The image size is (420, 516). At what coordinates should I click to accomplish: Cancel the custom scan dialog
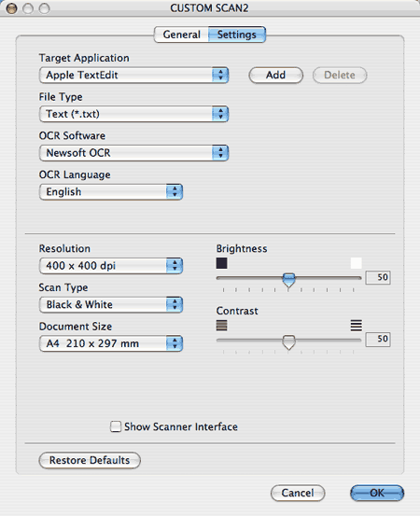click(298, 493)
